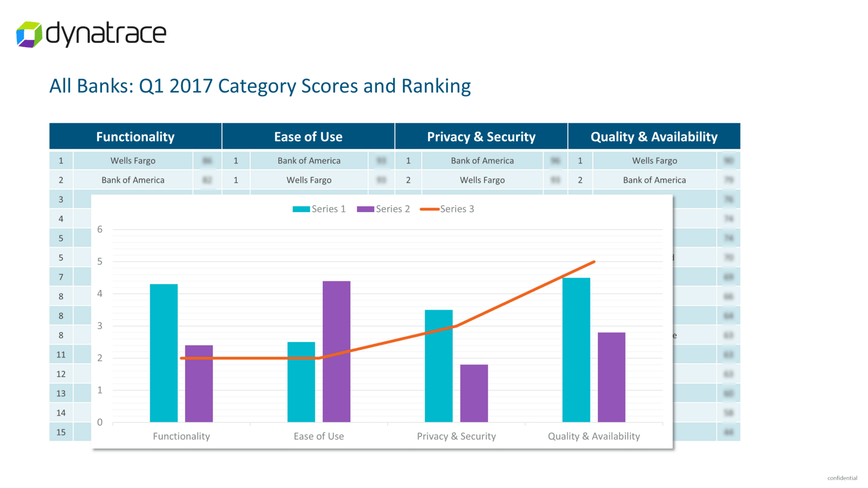Click the purple Quality & Availability bar

(611, 377)
